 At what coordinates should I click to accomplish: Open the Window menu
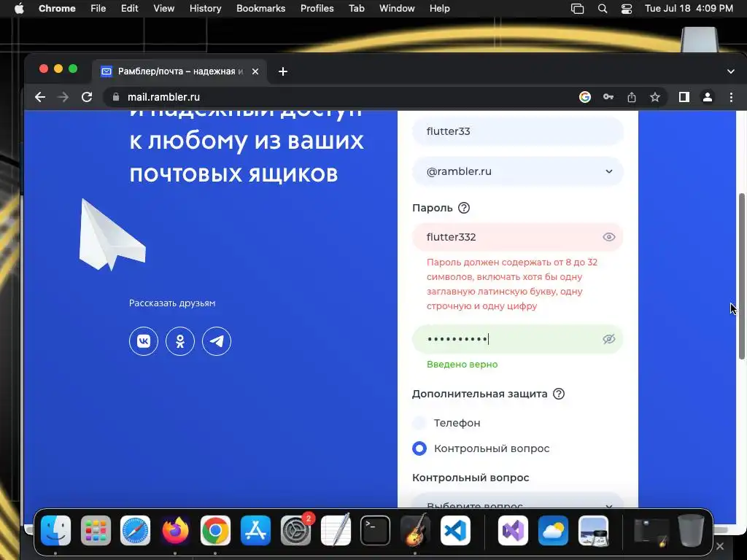point(397,9)
